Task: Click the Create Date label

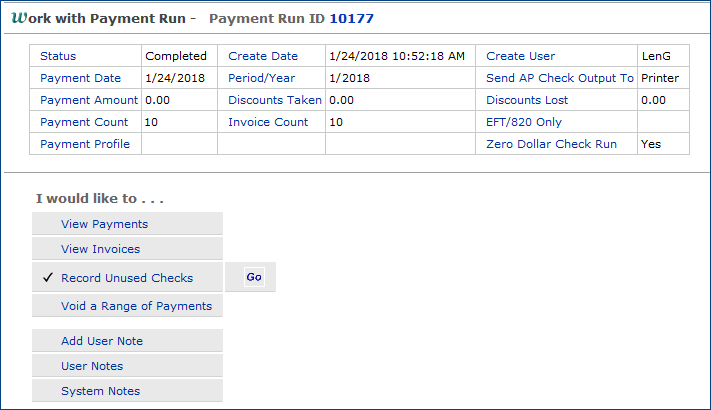Action: [263, 56]
